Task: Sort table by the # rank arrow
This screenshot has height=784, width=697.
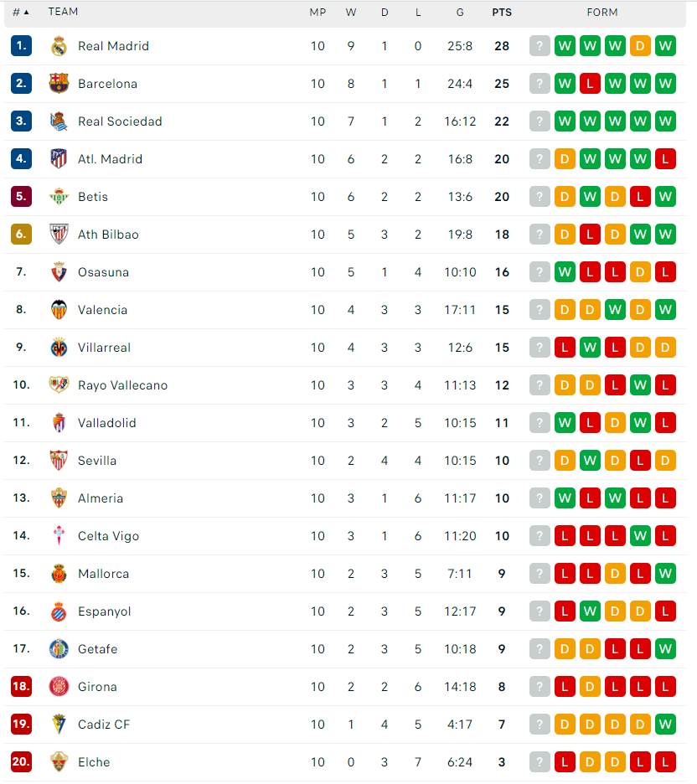Action: pyautogui.click(x=21, y=12)
